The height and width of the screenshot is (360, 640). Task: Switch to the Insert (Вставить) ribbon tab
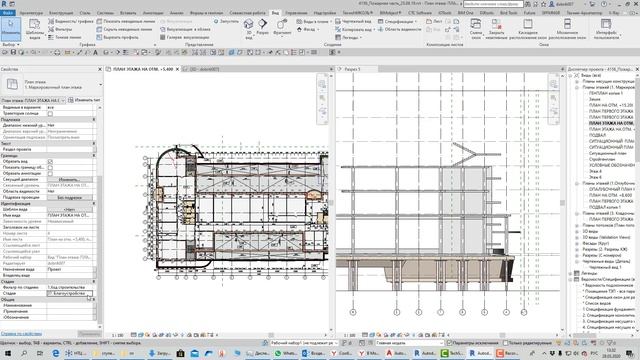tap(128, 13)
